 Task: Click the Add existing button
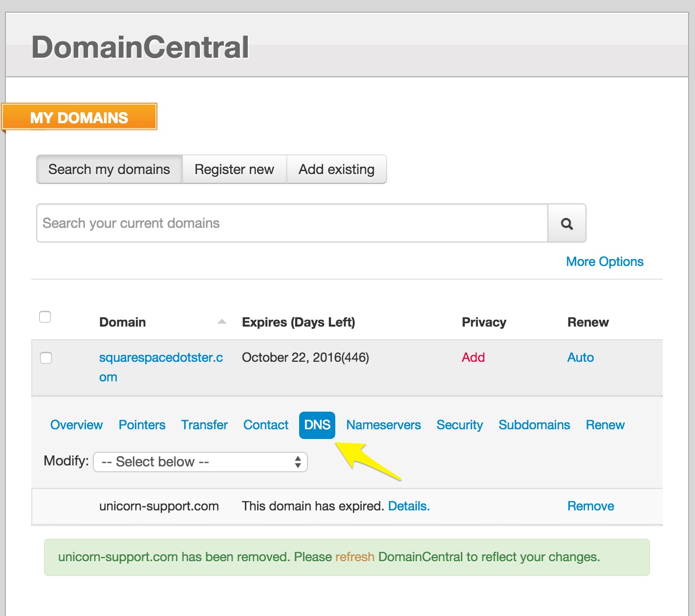(336, 170)
